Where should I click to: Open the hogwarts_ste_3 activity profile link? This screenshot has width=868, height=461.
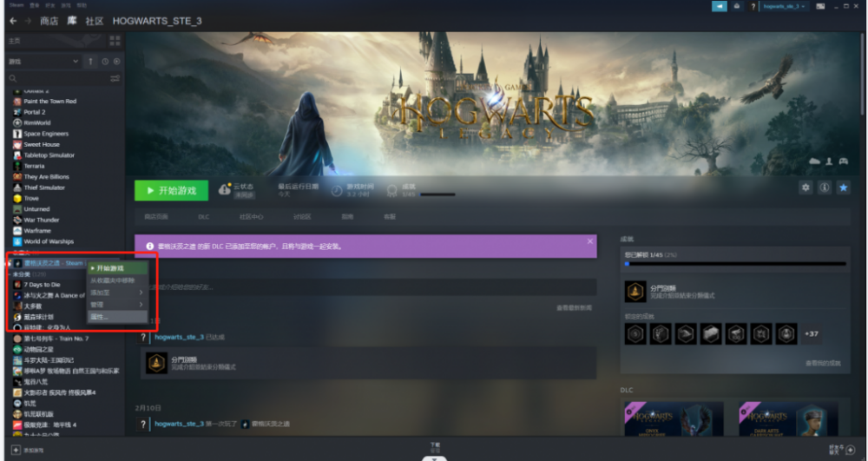179,337
